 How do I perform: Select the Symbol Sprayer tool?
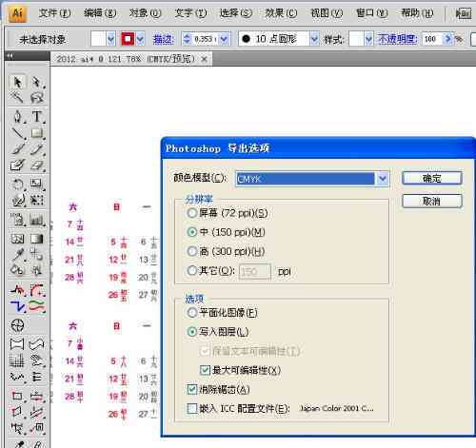17,220
